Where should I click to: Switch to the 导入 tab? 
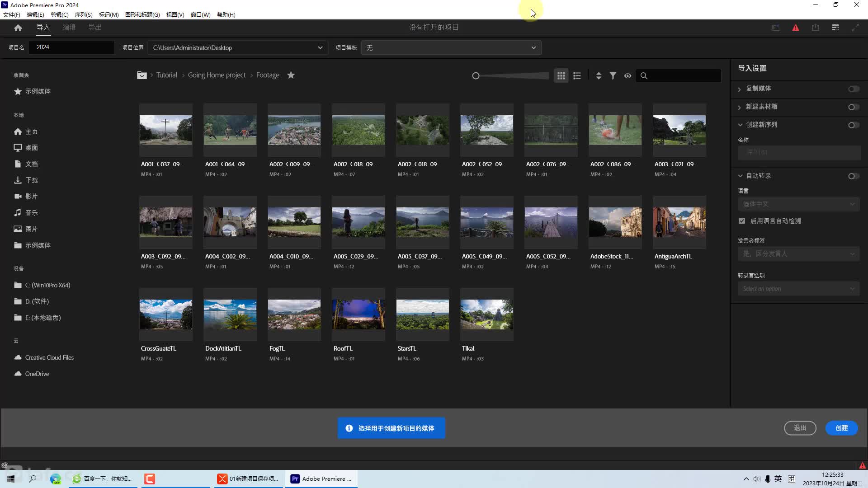(43, 28)
